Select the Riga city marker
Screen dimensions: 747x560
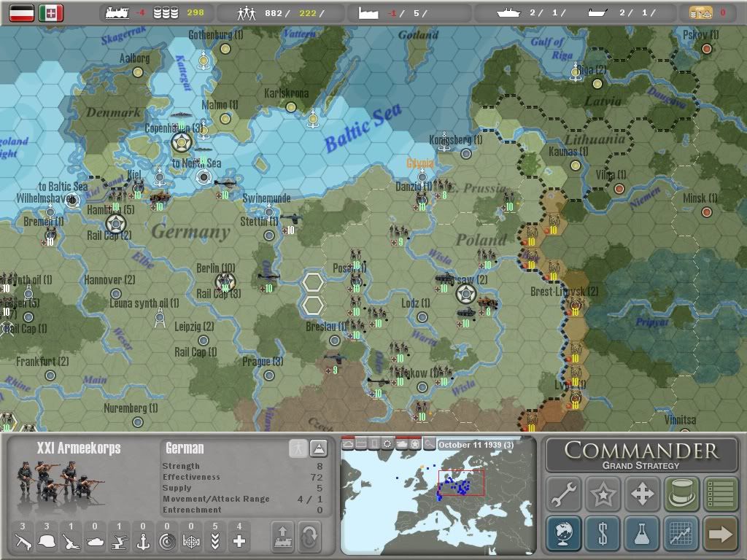point(597,84)
